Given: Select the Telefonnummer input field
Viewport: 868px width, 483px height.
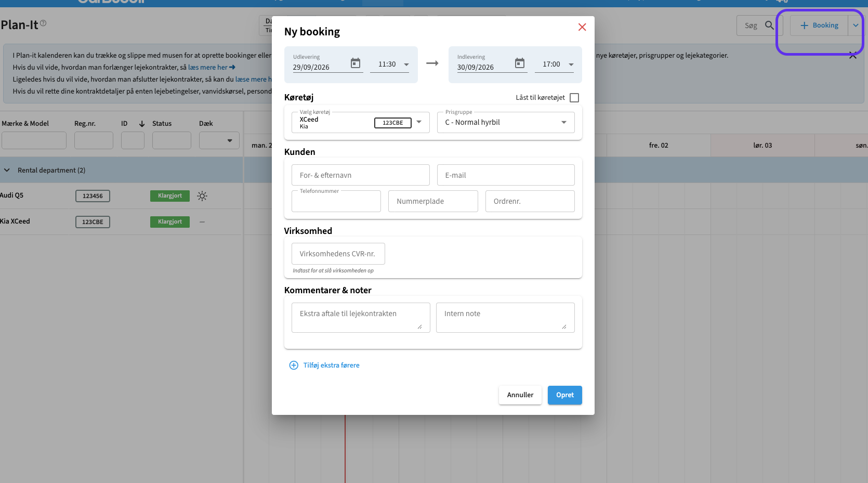Looking at the screenshot, I should (x=336, y=201).
